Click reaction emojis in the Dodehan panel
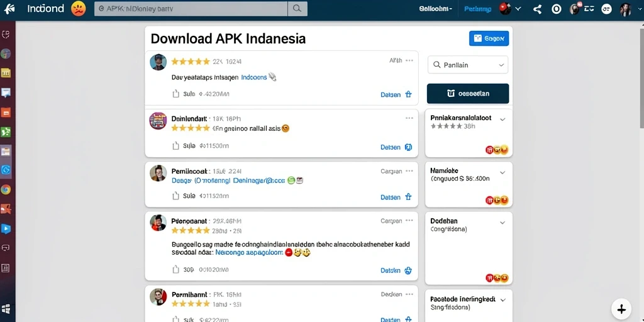This screenshot has height=322, width=644. [497, 278]
